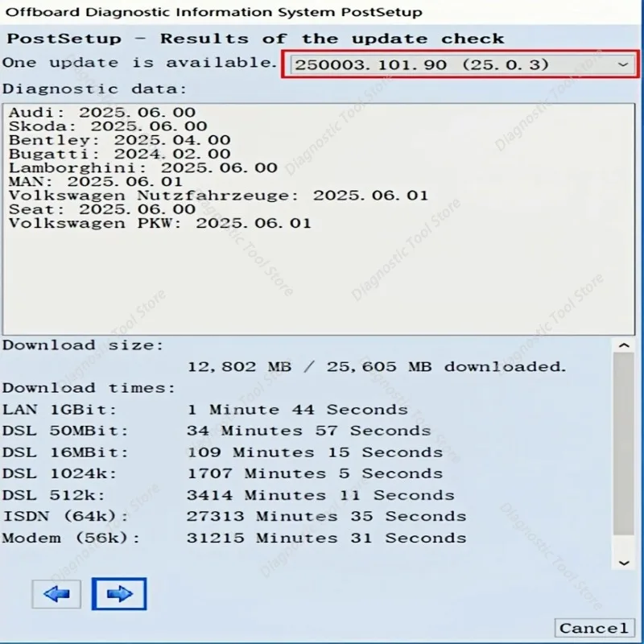The height and width of the screenshot is (644, 644).
Task: Select the 'MAN: 2025.06.01' line
Action: coord(95,182)
